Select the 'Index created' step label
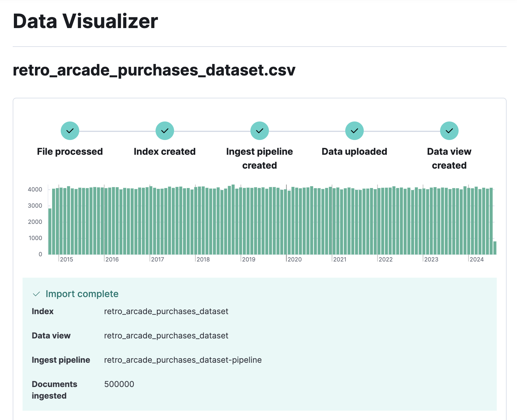Viewport: 517px width, 420px height. click(165, 152)
